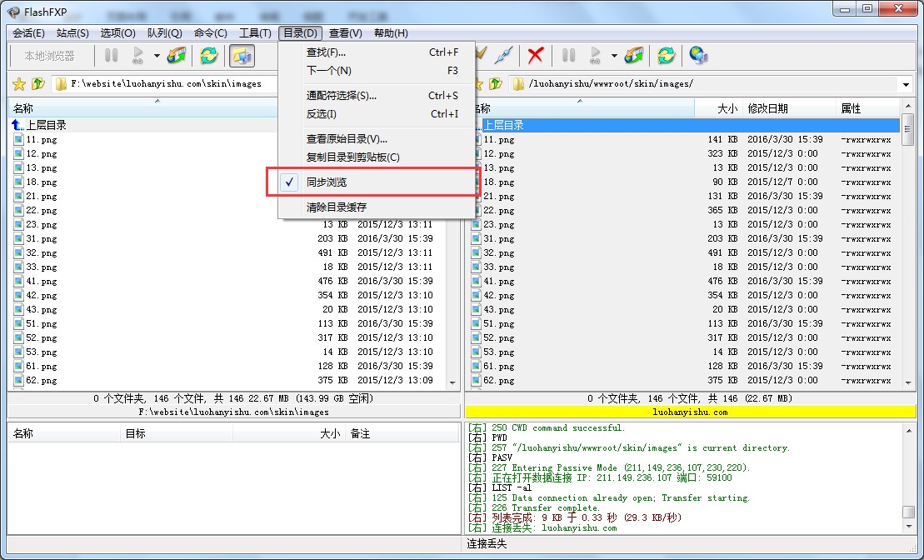Select 22.png in the left pane
The height and width of the screenshot is (560, 924).
(x=42, y=211)
